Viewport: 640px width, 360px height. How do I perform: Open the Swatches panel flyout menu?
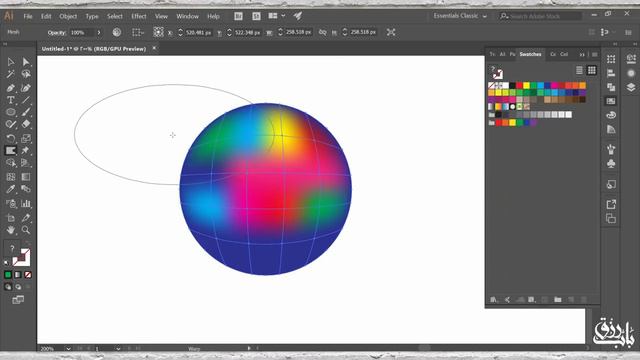(x=595, y=54)
